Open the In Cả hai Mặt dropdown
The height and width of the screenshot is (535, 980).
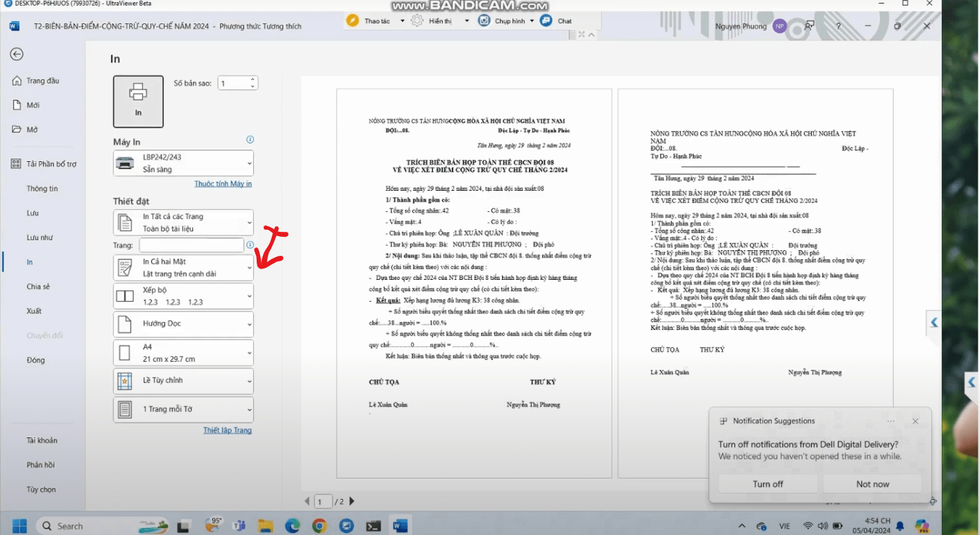(183, 268)
